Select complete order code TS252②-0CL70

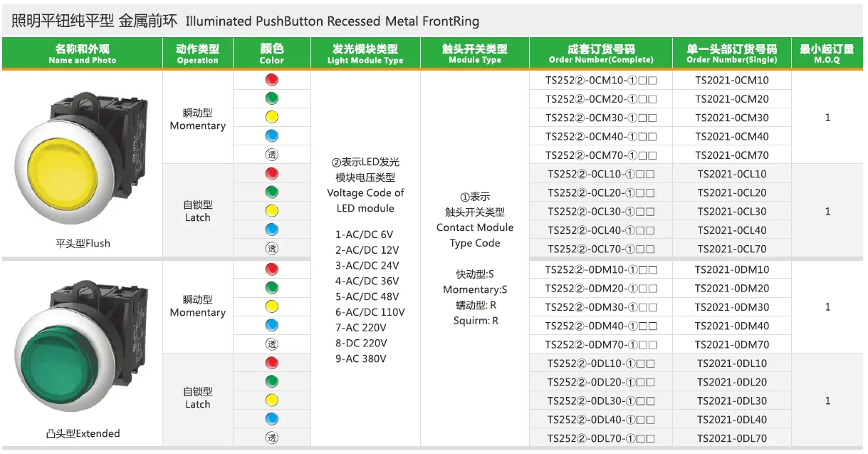coord(600,248)
